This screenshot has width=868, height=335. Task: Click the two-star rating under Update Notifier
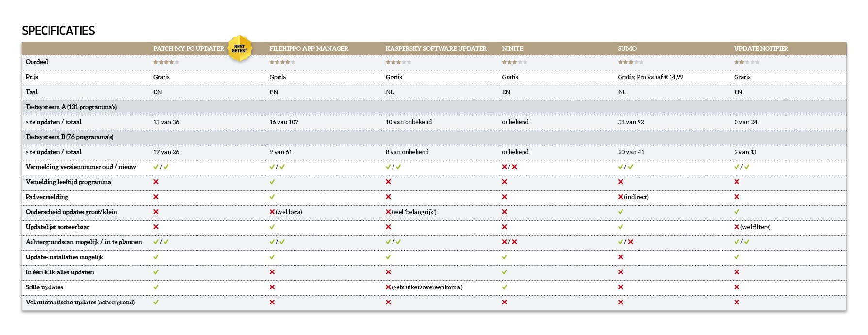tap(746, 62)
